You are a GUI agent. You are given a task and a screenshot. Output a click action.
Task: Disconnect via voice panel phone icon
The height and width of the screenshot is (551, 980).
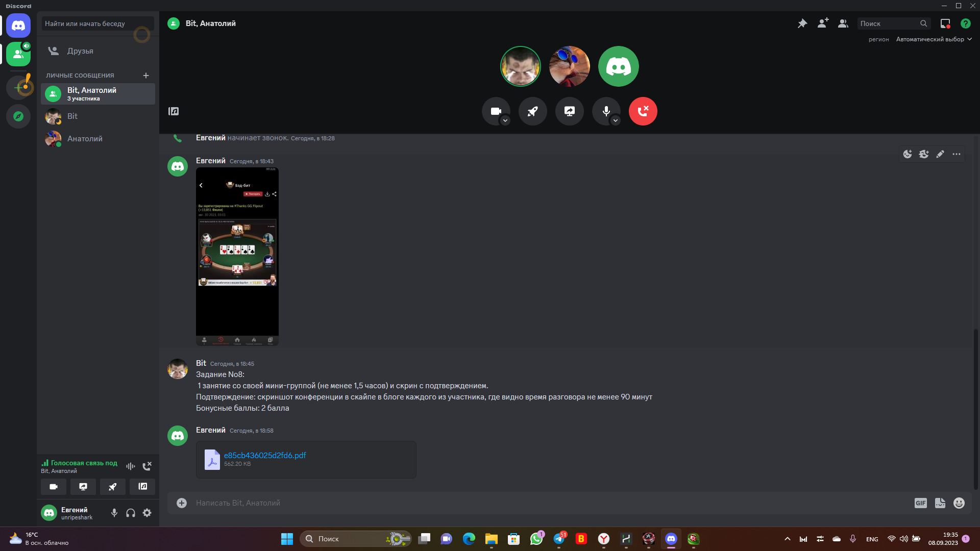tap(147, 466)
